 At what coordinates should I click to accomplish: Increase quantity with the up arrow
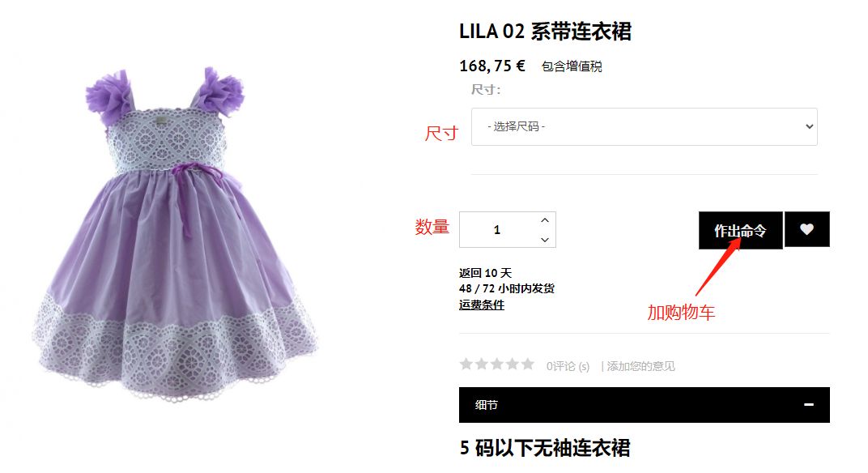click(x=545, y=220)
